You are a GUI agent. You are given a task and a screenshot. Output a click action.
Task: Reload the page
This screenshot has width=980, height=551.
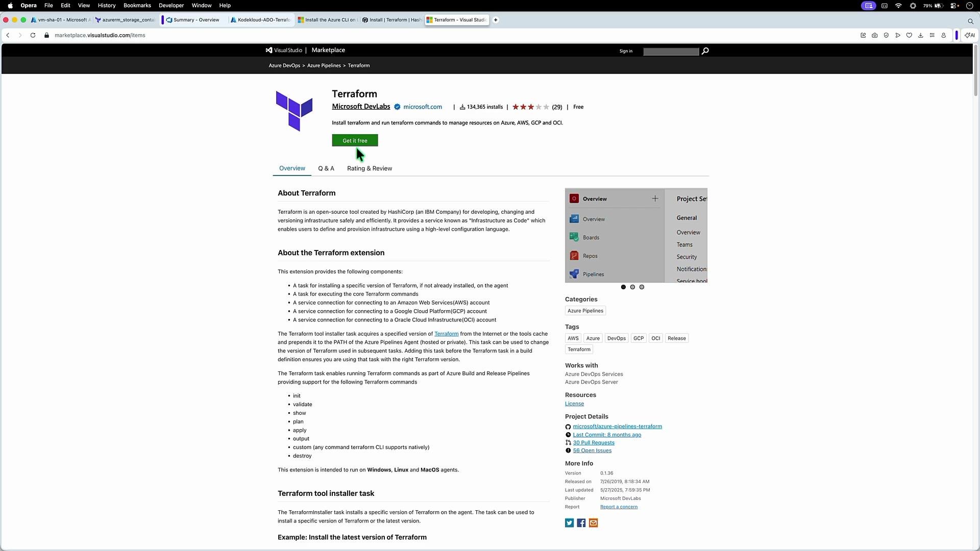coord(33,35)
